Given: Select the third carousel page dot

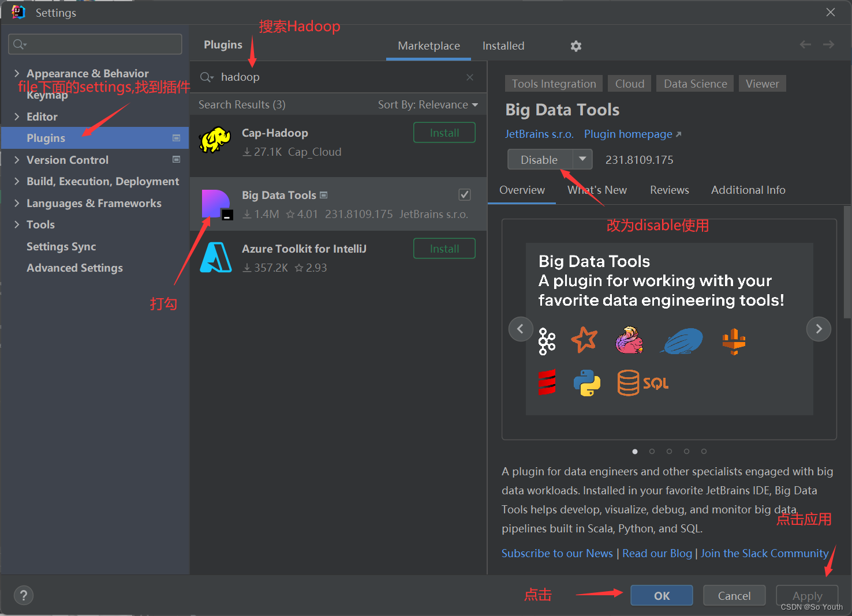Looking at the screenshot, I should [x=669, y=452].
